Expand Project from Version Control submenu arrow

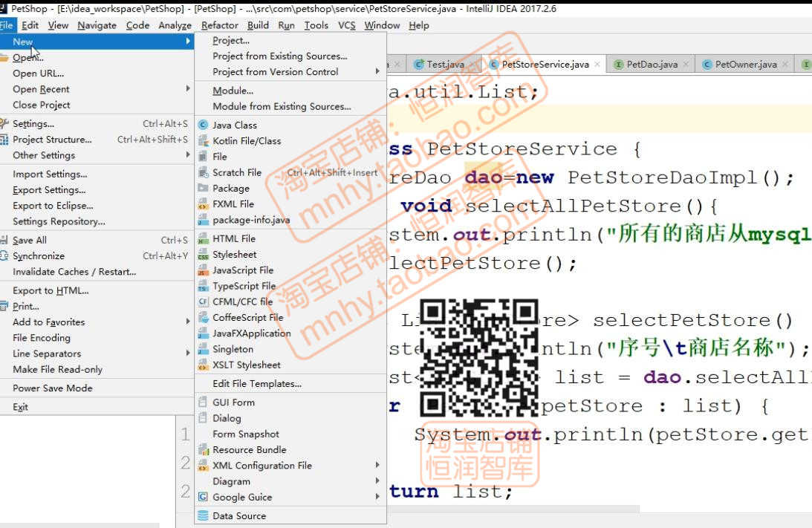[x=377, y=71]
